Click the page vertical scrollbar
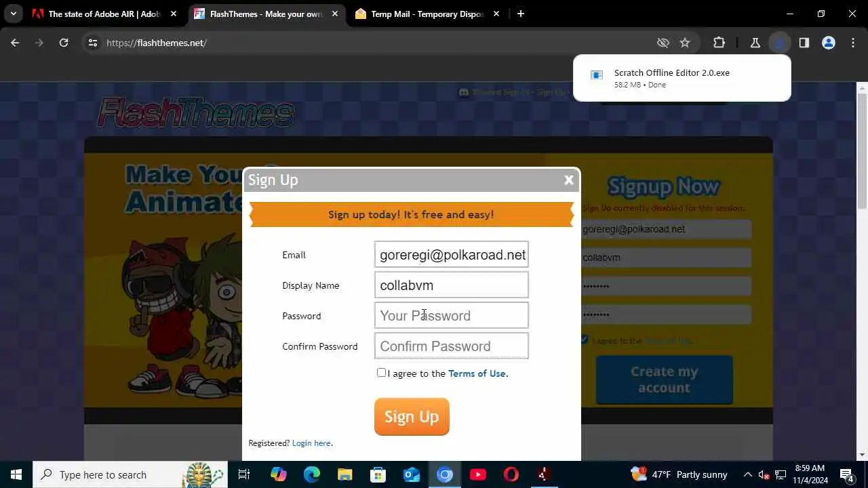The height and width of the screenshot is (488, 868). [862, 151]
